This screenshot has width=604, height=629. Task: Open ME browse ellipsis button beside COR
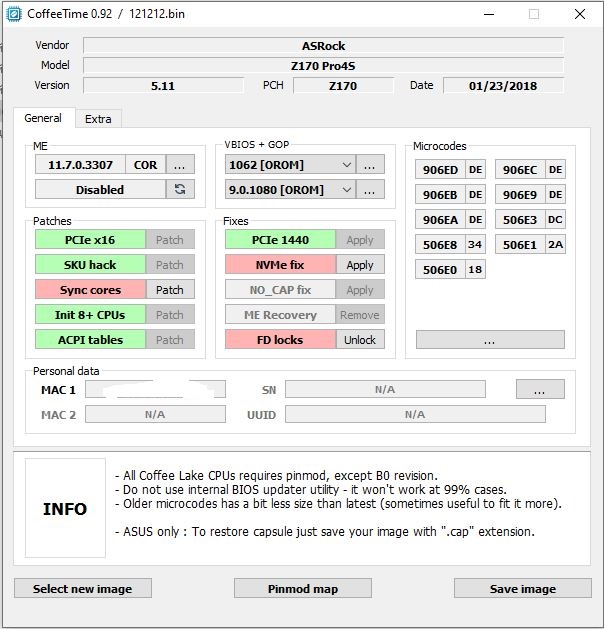[180, 164]
